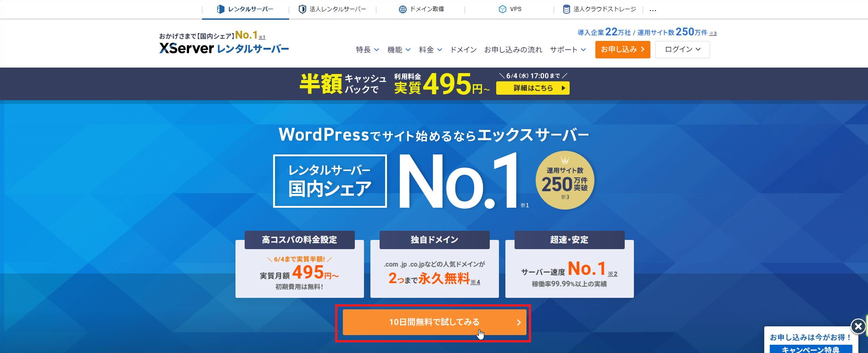The height and width of the screenshot is (353, 868).
Task: Open the VPS top tab
Action: click(510, 9)
